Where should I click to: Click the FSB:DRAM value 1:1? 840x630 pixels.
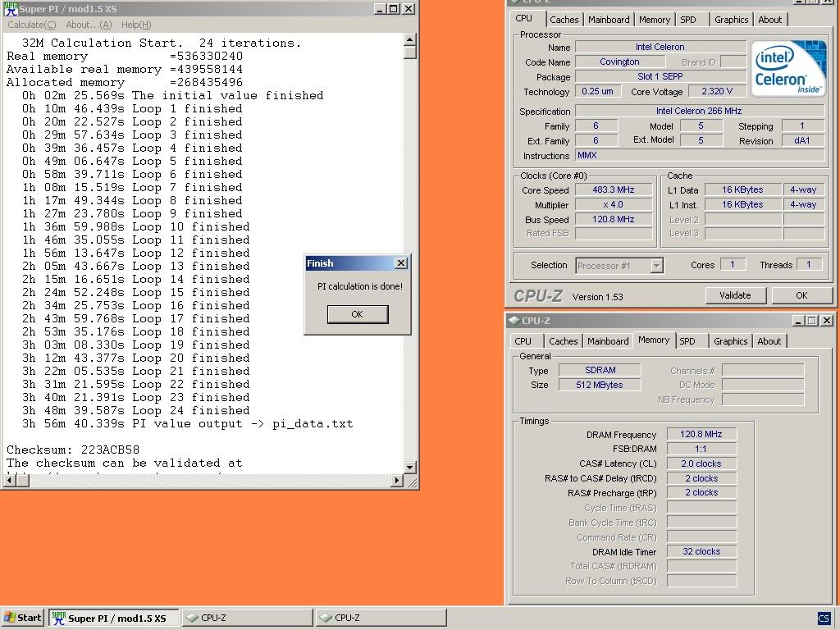[x=701, y=449]
